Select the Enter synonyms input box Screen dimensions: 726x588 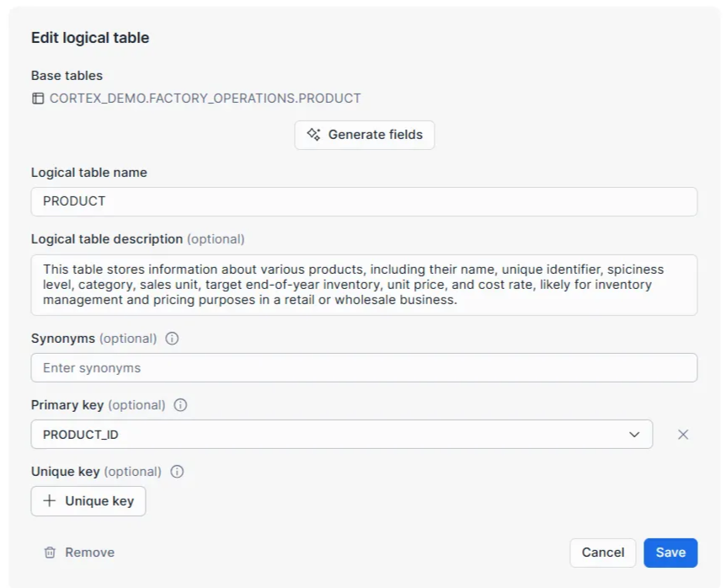[x=364, y=368]
